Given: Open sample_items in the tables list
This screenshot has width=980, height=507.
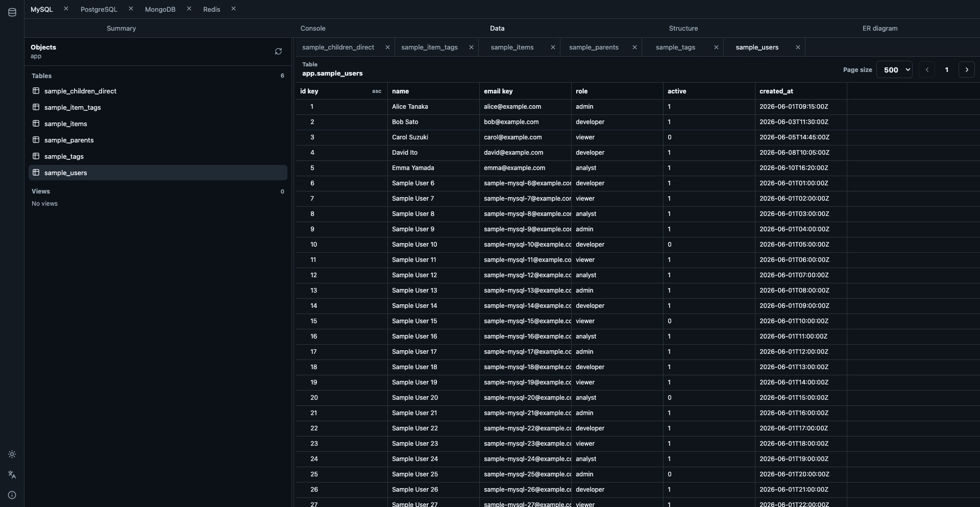Looking at the screenshot, I should [158, 124].
